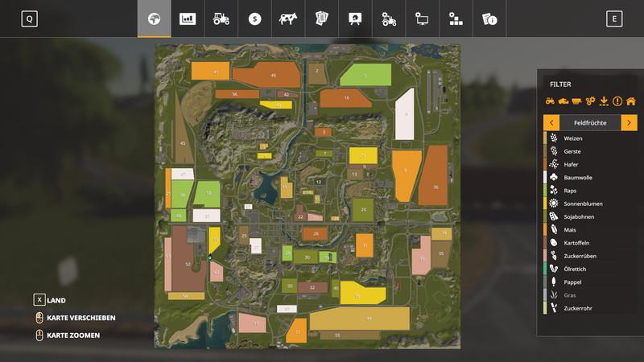Image resolution: width=644 pixels, height=362 pixels.
Task: Switch Feldfrüchte filter to next category
Action: (x=630, y=123)
